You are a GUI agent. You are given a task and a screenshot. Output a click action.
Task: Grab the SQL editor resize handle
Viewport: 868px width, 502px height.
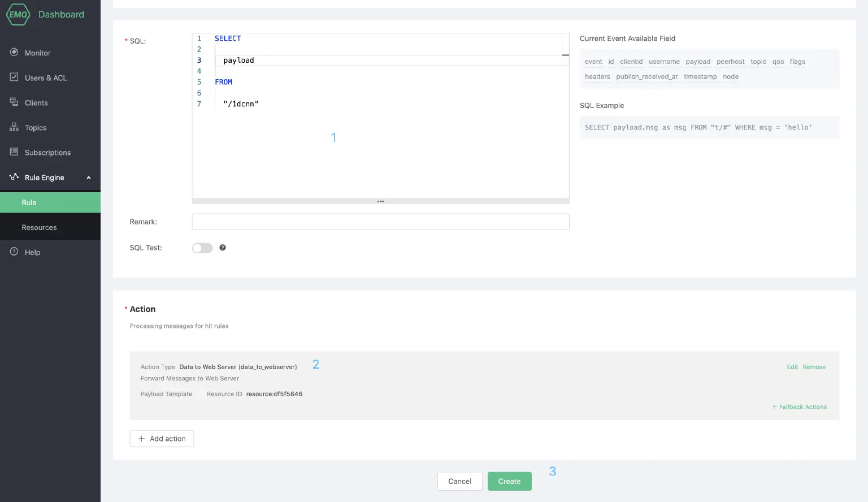click(380, 201)
